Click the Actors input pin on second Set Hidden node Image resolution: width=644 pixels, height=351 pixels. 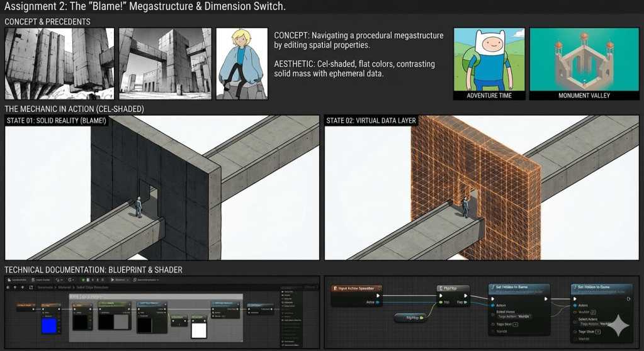(575, 305)
